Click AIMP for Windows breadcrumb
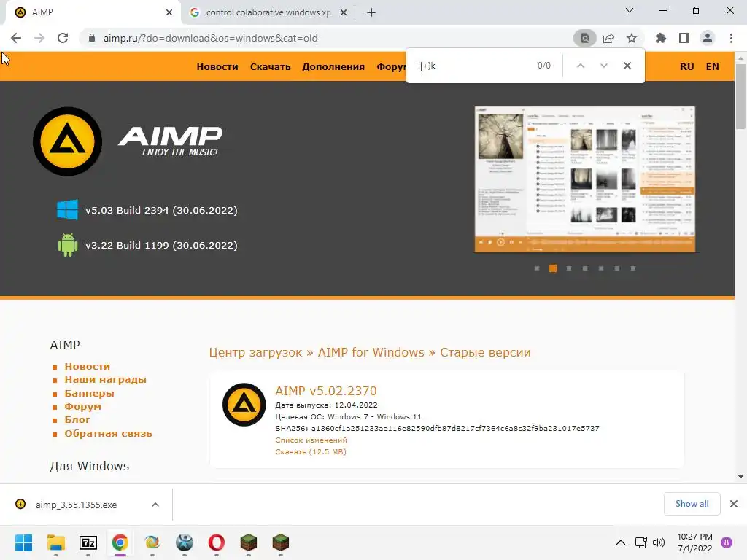 tap(371, 352)
